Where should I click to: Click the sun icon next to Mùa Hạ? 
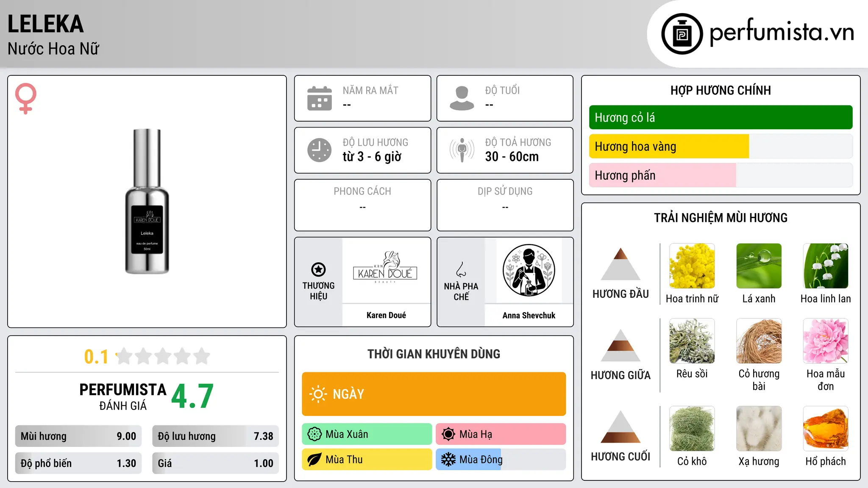(448, 434)
